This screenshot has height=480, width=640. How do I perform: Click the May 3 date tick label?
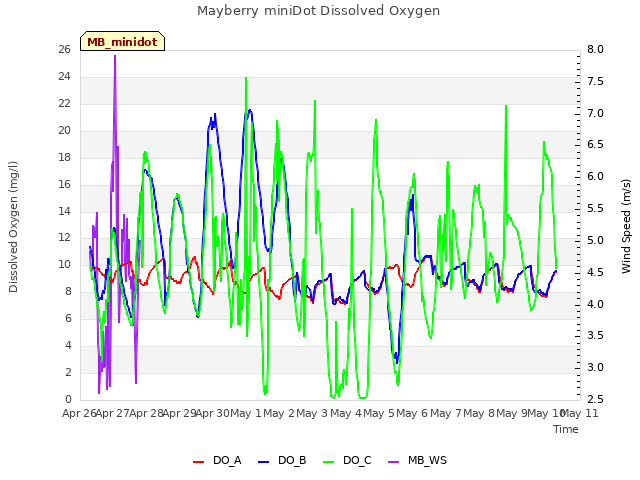coord(312,413)
